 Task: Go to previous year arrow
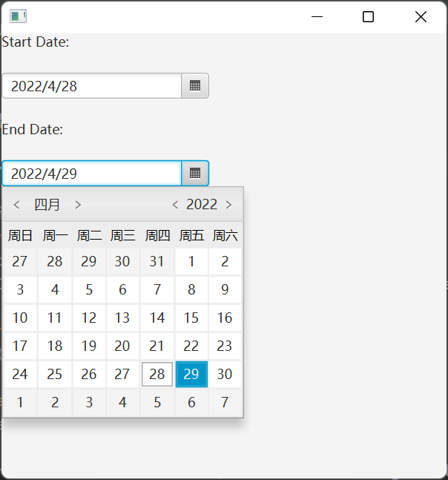(175, 205)
